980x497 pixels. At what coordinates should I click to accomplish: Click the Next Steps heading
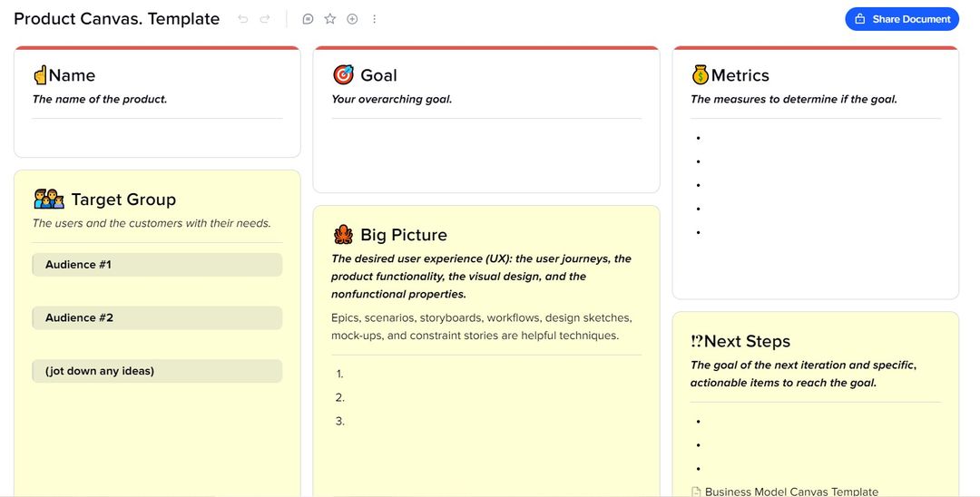[747, 342]
